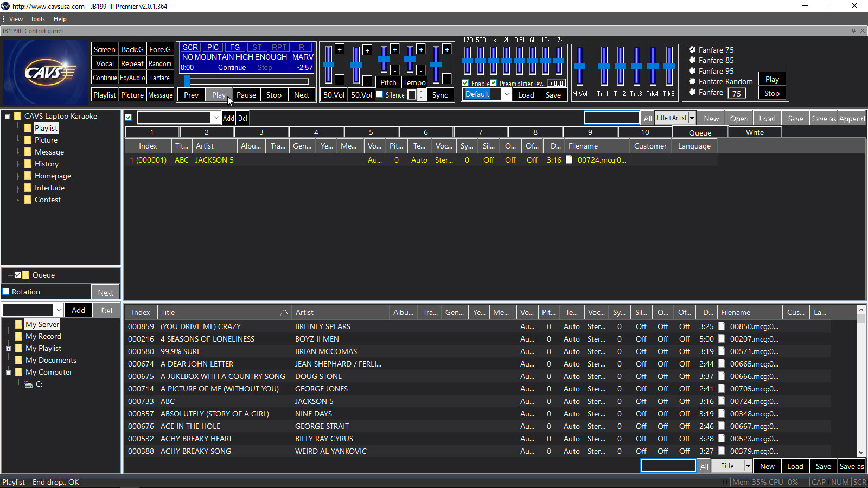The width and height of the screenshot is (868, 488).
Task: Open the Help menu
Action: pyautogui.click(x=60, y=19)
